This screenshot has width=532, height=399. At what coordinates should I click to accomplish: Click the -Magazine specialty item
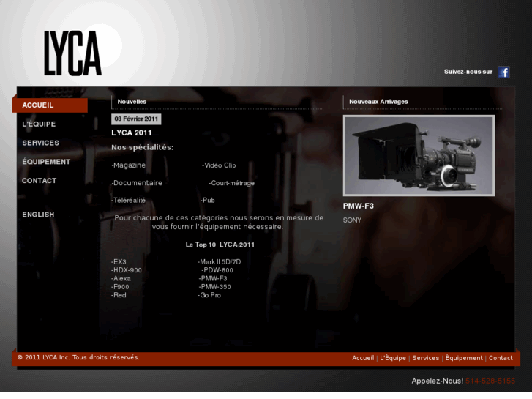coord(129,165)
